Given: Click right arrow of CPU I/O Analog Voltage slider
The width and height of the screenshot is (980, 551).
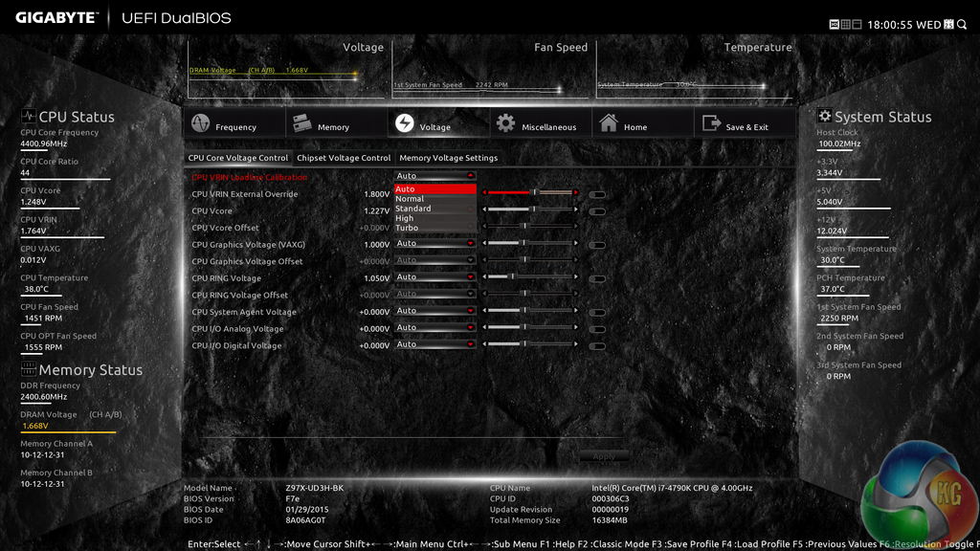Looking at the screenshot, I should (575, 327).
